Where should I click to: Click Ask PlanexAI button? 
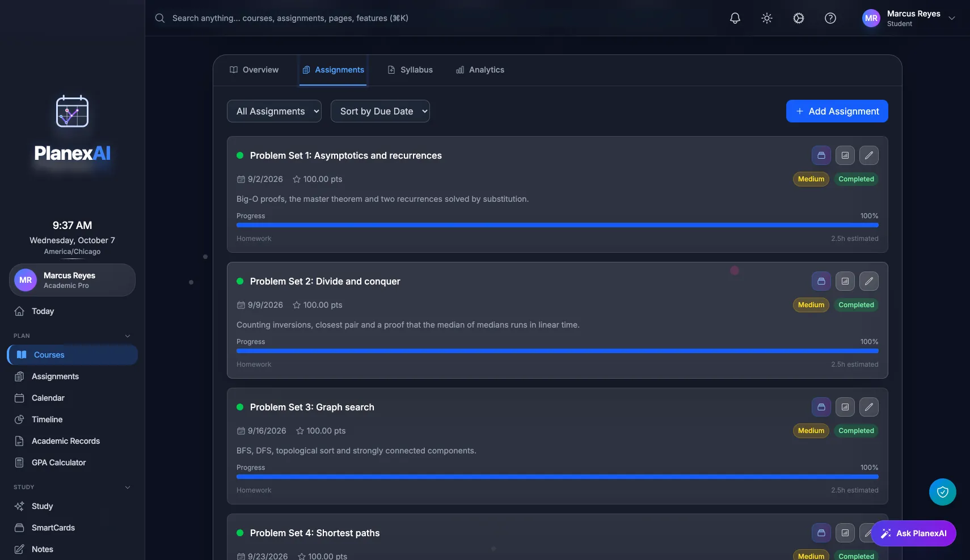tap(913, 533)
